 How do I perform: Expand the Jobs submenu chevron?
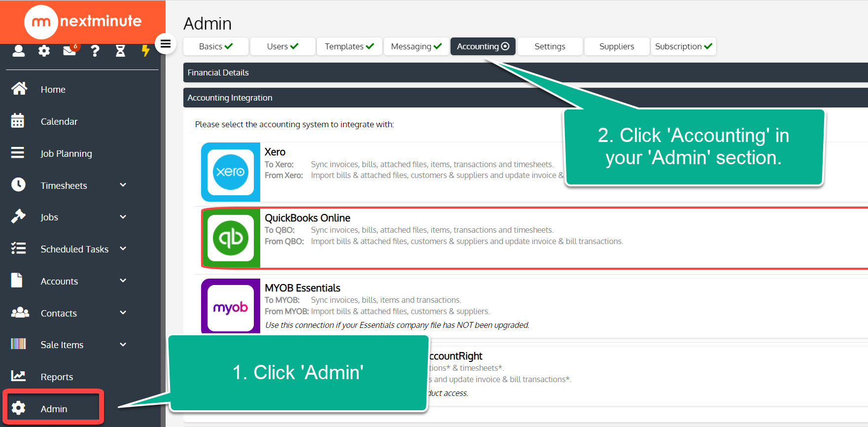click(x=123, y=217)
